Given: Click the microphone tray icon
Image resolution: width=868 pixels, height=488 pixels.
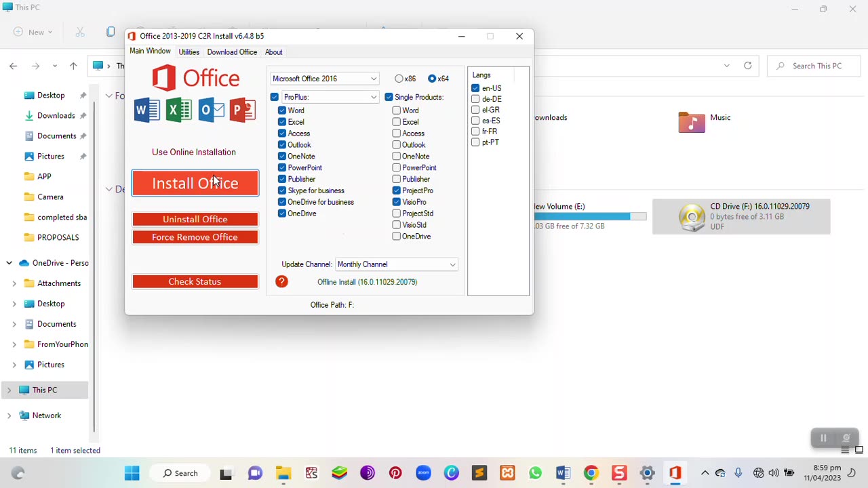Looking at the screenshot, I should tap(738, 473).
